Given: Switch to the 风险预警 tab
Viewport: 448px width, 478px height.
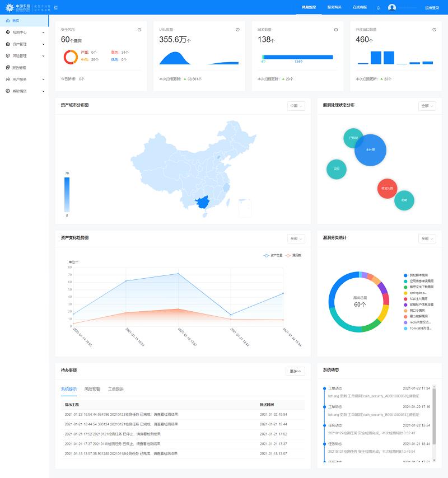Looking at the screenshot, I should click(92, 389).
